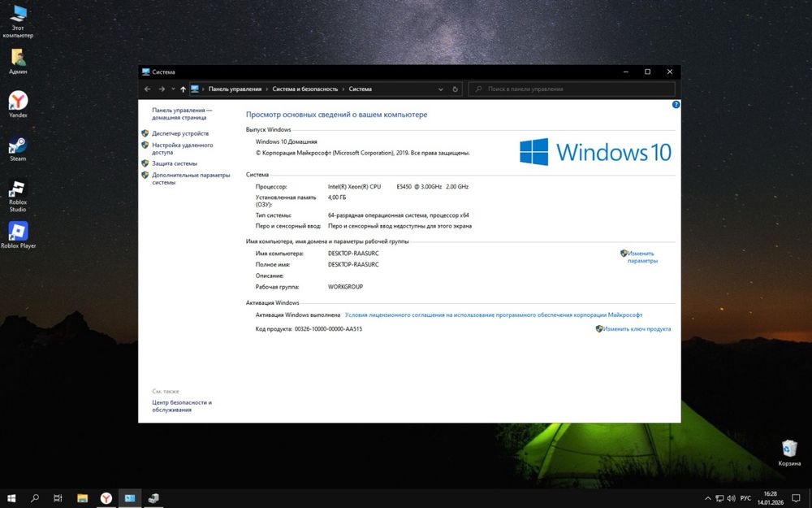Expand the address bar history dropdown
Image resolution: width=812 pixels, height=508 pixels.
[x=441, y=89]
